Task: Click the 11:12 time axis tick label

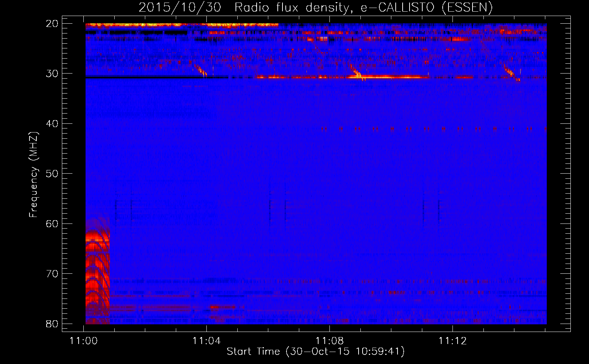Action: 453,341
